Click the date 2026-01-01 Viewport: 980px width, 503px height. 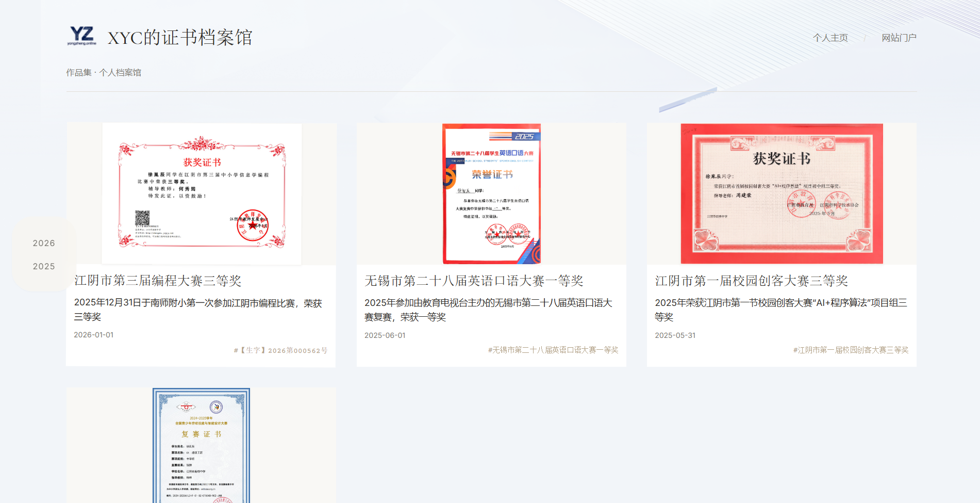point(94,335)
